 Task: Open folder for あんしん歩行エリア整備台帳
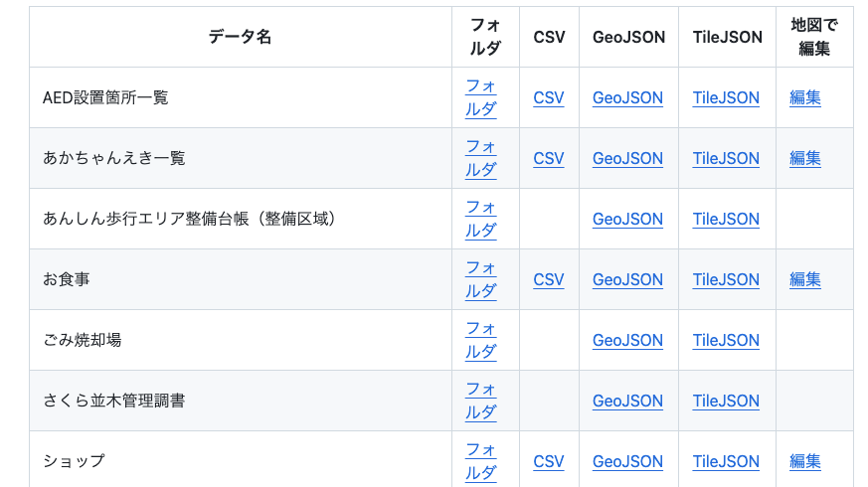tap(481, 219)
